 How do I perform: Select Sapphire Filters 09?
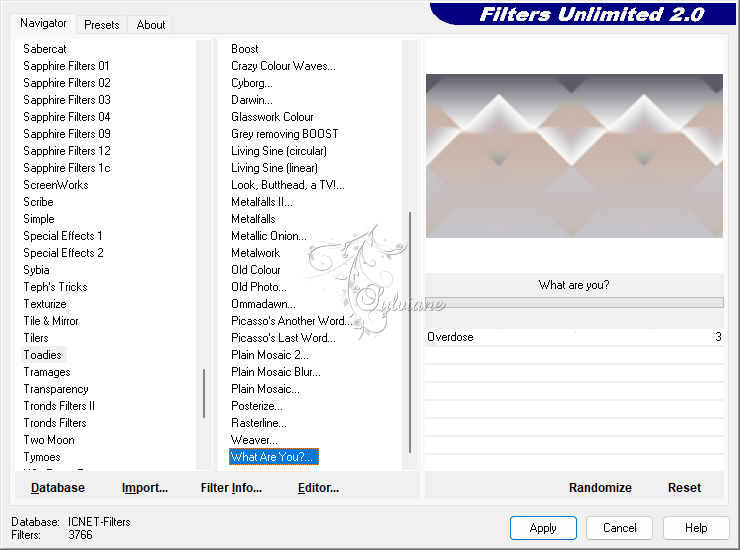[67, 134]
